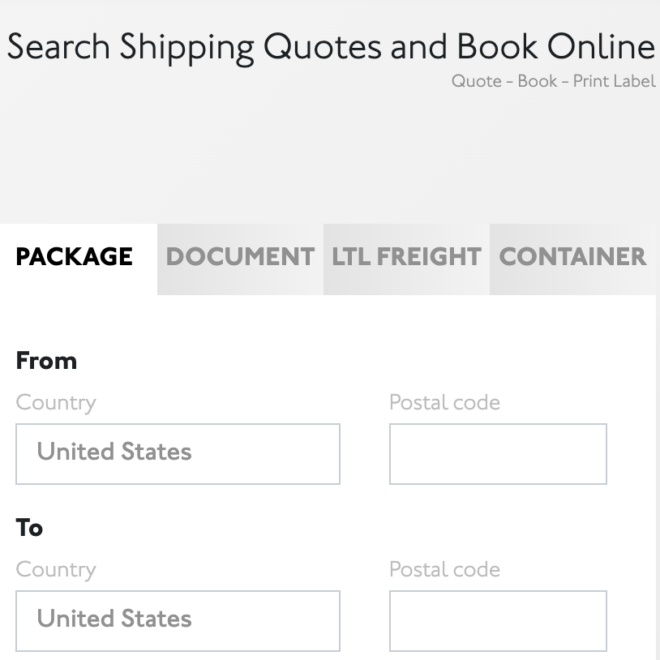Click the word 'Online' in the heading
Viewport: 660px width, 660px height.
point(600,48)
